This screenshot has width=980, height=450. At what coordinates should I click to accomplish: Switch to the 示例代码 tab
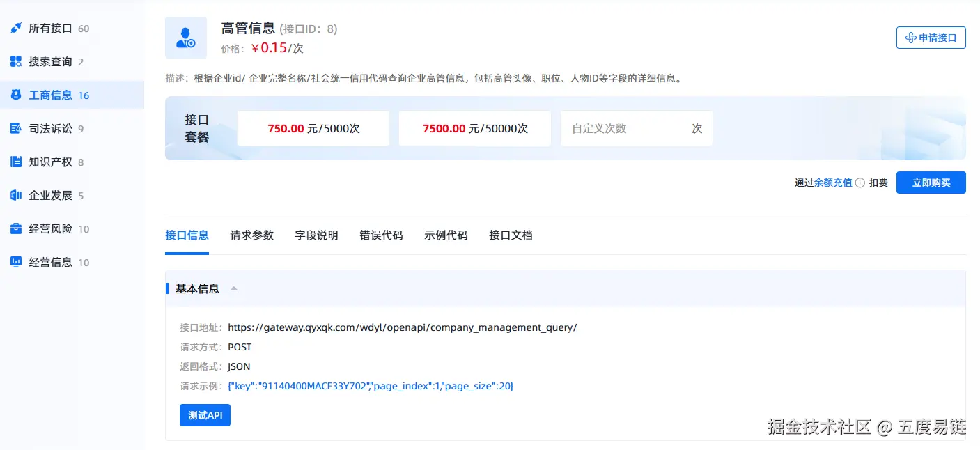[446, 235]
